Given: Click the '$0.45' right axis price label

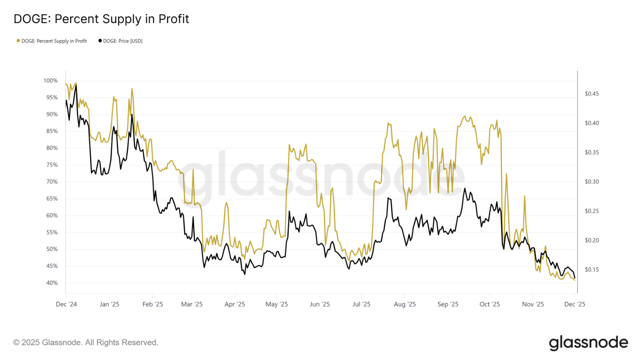Looking at the screenshot, I should click(x=591, y=94).
